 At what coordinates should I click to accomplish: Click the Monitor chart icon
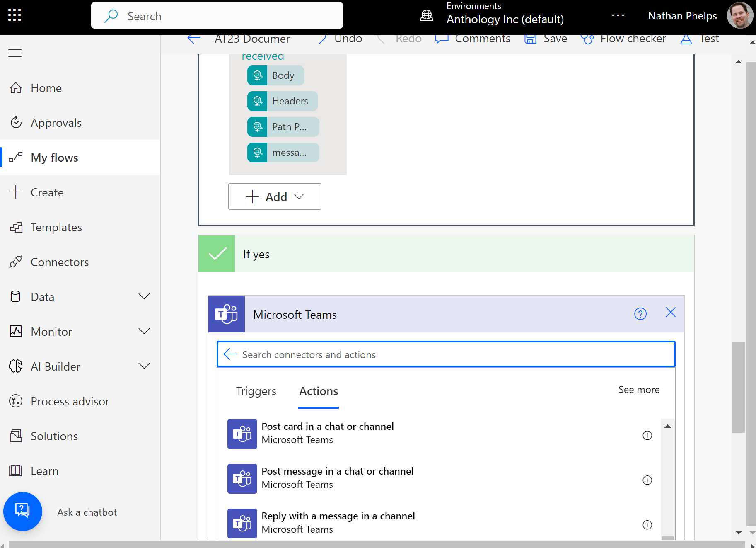(15, 332)
